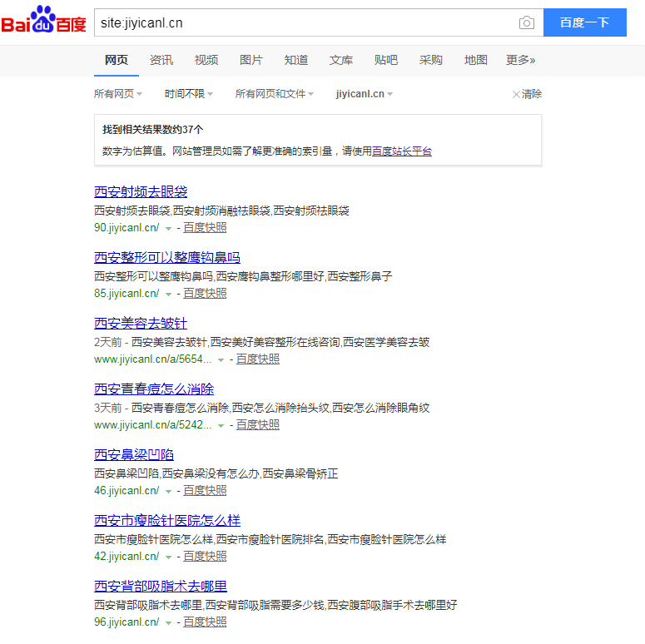Image resolution: width=645 pixels, height=644 pixels.
Task: Click the text 找到相关结果数约37个
Action: coord(152,130)
